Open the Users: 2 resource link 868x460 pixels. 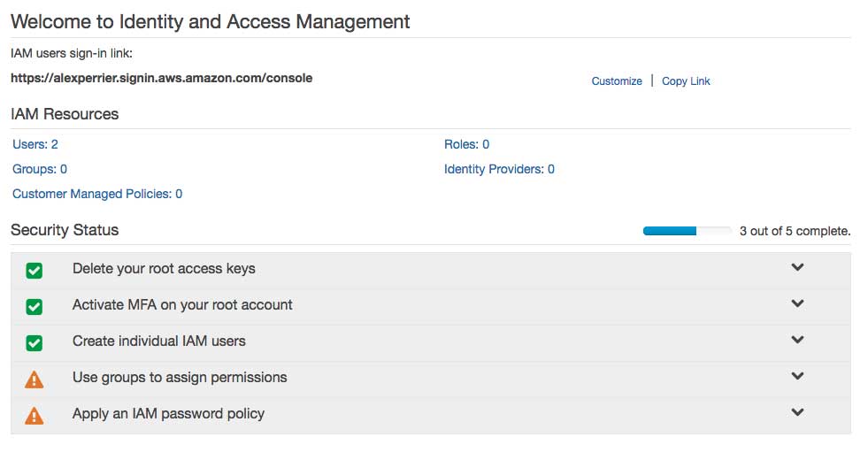[x=35, y=144]
